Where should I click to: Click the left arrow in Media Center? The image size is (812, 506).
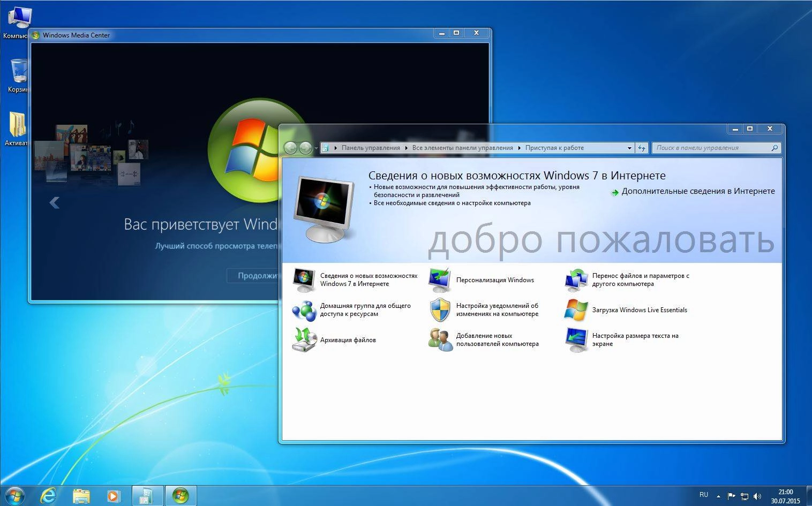[x=54, y=202]
